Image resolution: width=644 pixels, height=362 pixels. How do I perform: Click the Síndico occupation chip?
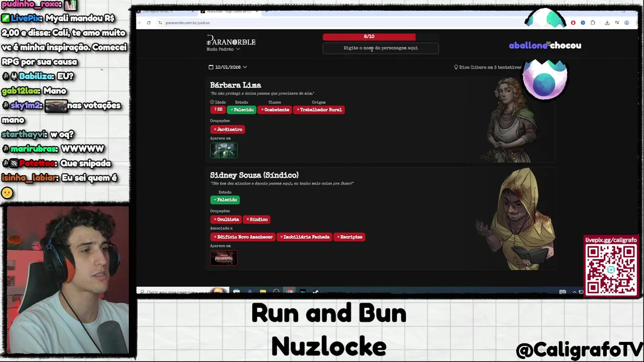[x=257, y=219]
